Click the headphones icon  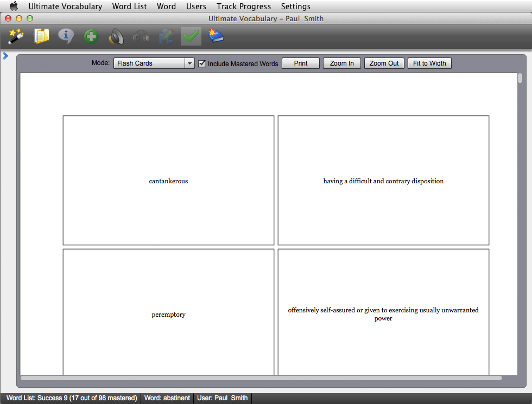141,36
